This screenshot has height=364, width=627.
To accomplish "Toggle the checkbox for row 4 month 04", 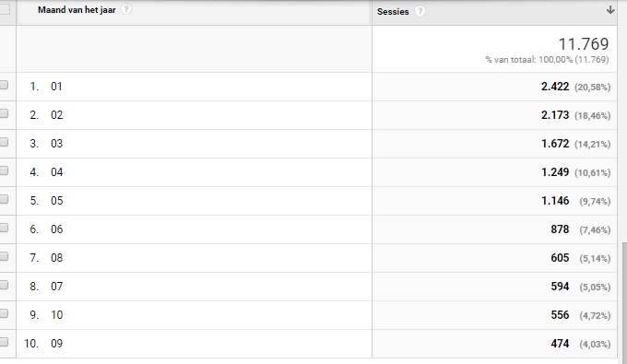I will [4, 170].
